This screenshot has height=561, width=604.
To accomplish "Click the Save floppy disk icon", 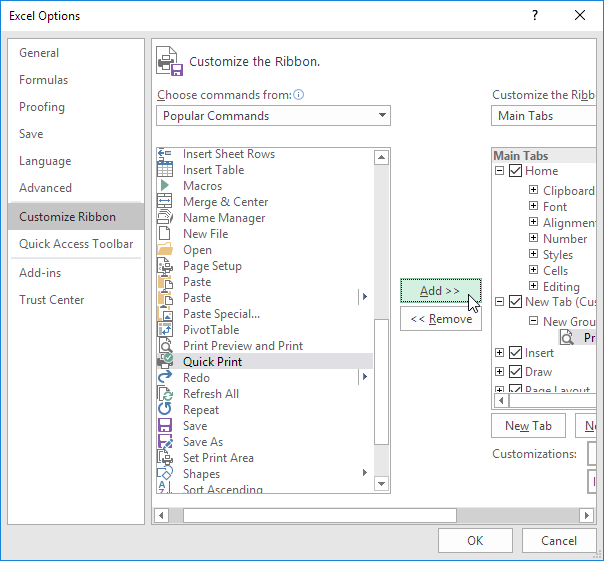I will coord(165,426).
